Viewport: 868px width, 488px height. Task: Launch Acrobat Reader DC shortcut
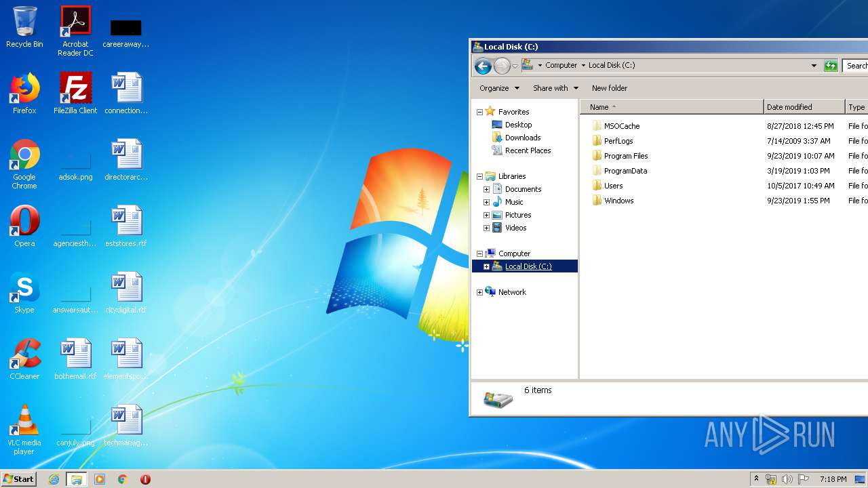75,31
